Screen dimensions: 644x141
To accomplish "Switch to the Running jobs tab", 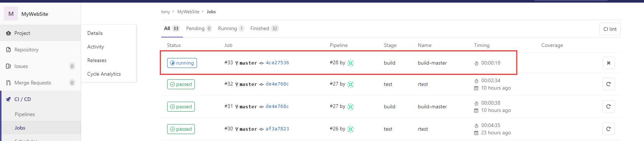I will pyautogui.click(x=231, y=28).
